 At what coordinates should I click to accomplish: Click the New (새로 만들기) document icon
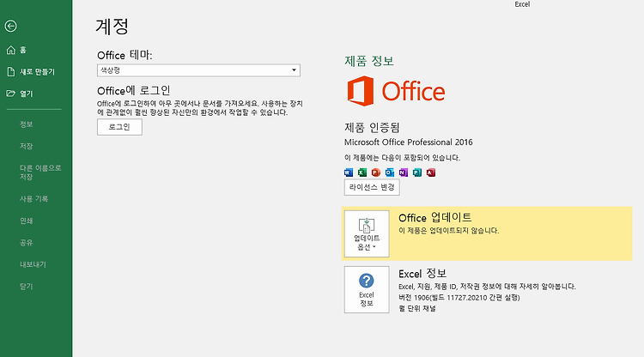pos(11,72)
